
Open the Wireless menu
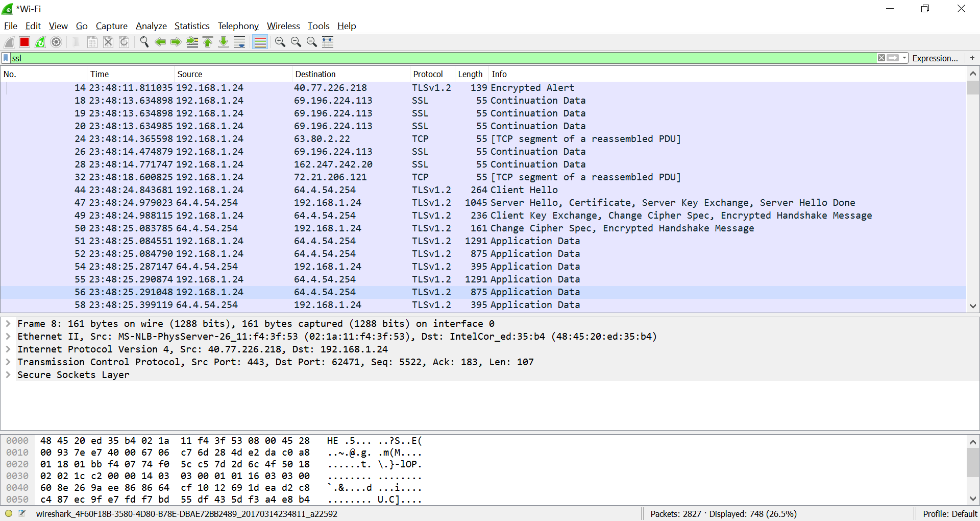pyautogui.click(x=283, y=26)
